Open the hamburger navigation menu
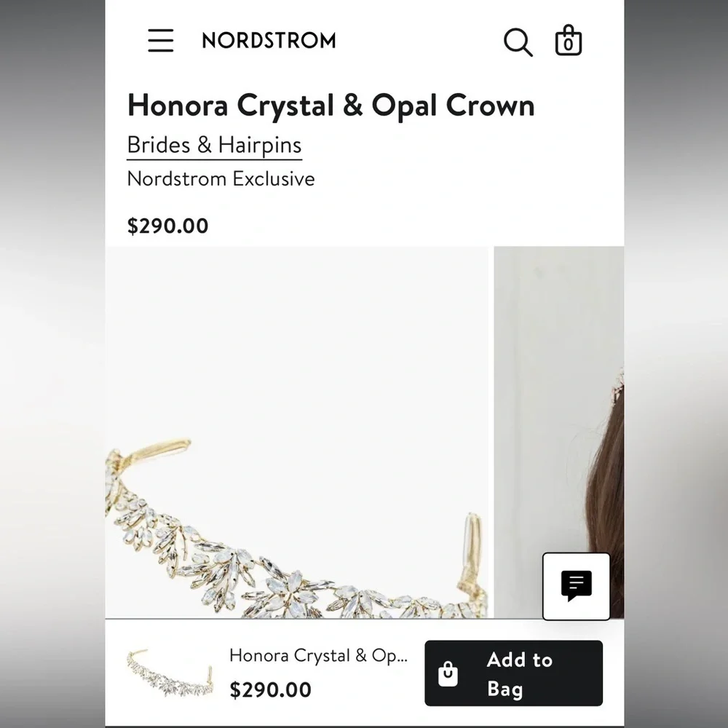This screenshot has height=728, width=728. click(x=160, y=41)
